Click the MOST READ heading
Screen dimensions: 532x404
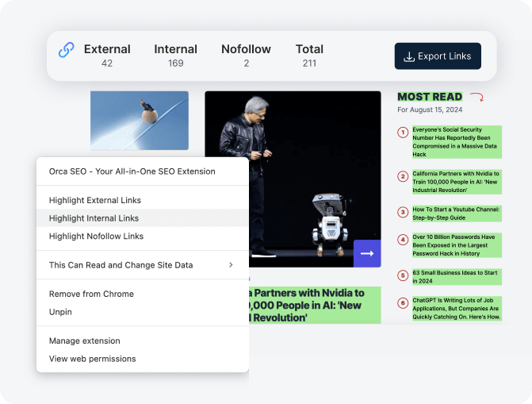click(x=430, y=97)
